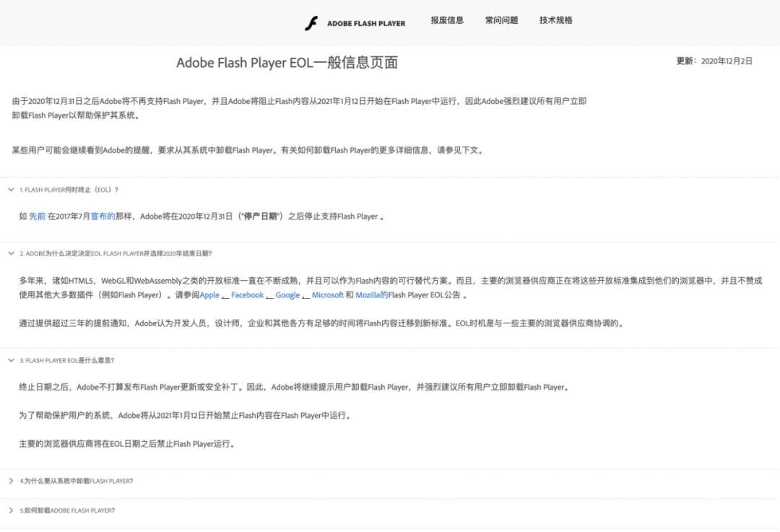Click the 先前 hyperlink

point(37,217)
